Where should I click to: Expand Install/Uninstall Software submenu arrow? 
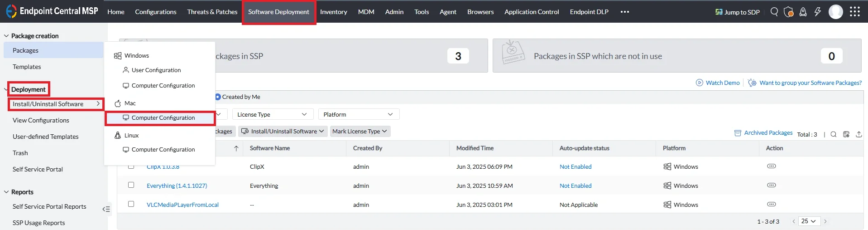pyautogui.click(x=98, y=104)
